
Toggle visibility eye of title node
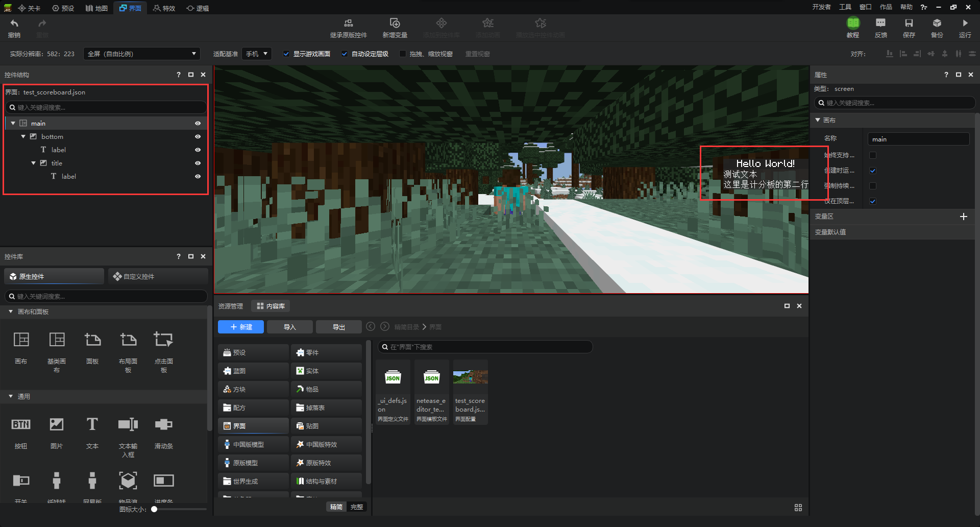click(x=198, y=163)
